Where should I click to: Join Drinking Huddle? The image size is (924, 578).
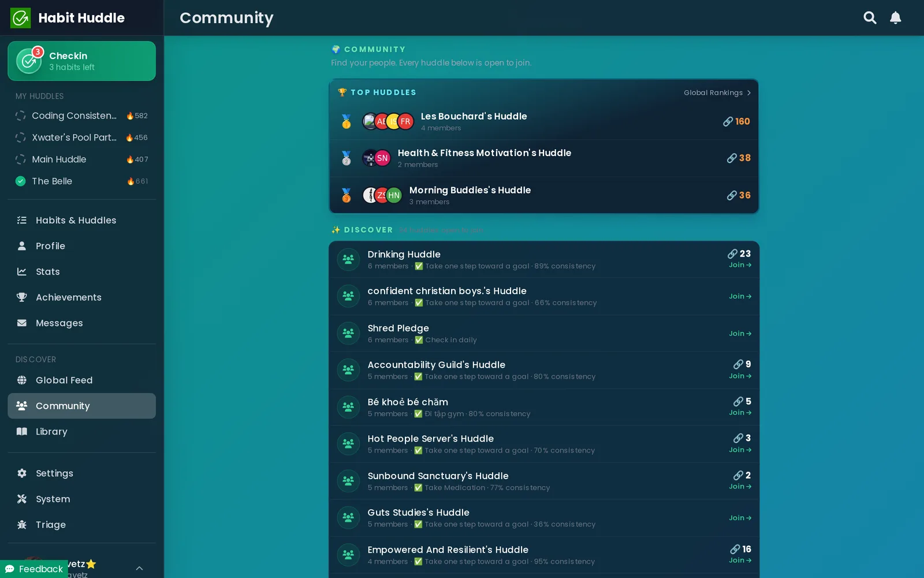click(740, 265)
